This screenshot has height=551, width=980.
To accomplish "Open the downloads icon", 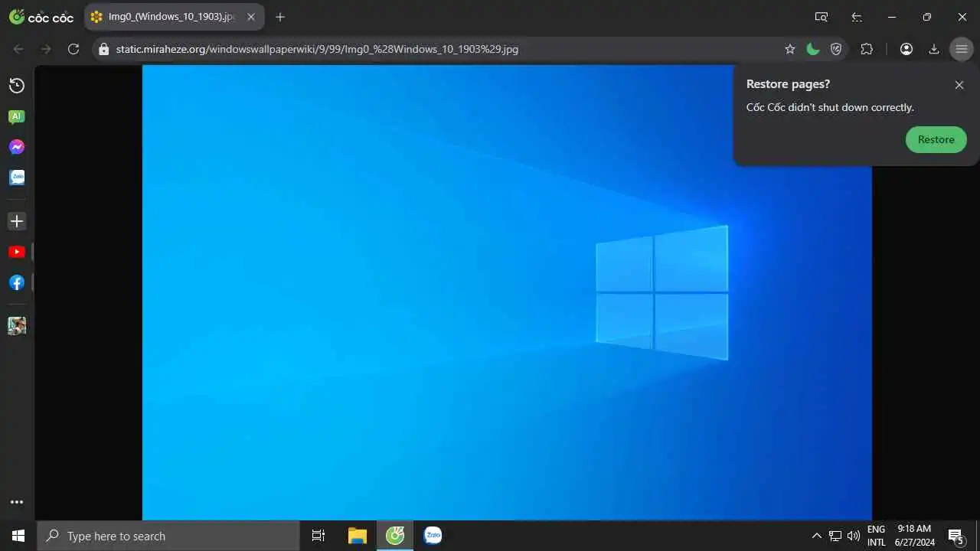I will click(x=934, y=49).
